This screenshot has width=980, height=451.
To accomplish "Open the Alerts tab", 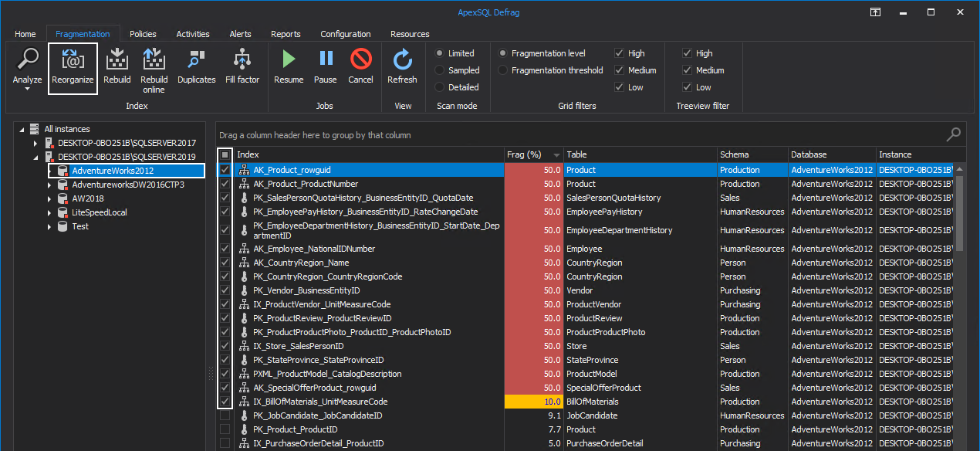I will click(240, 34).
